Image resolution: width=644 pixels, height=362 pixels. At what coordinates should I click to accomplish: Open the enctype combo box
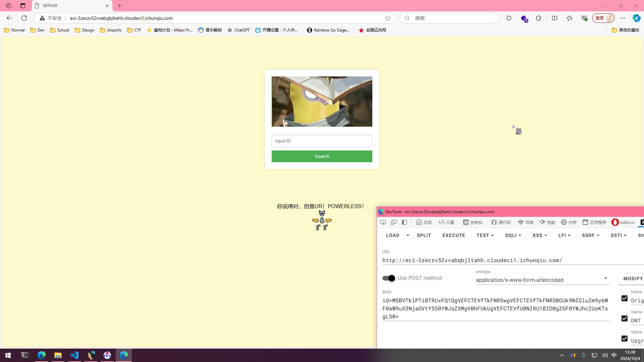pyautogui.click(x=542, y=280)
